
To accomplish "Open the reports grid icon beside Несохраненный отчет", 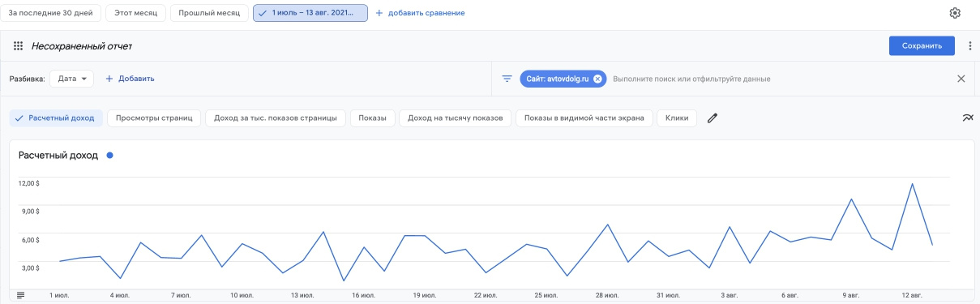I will coord(18,46).
